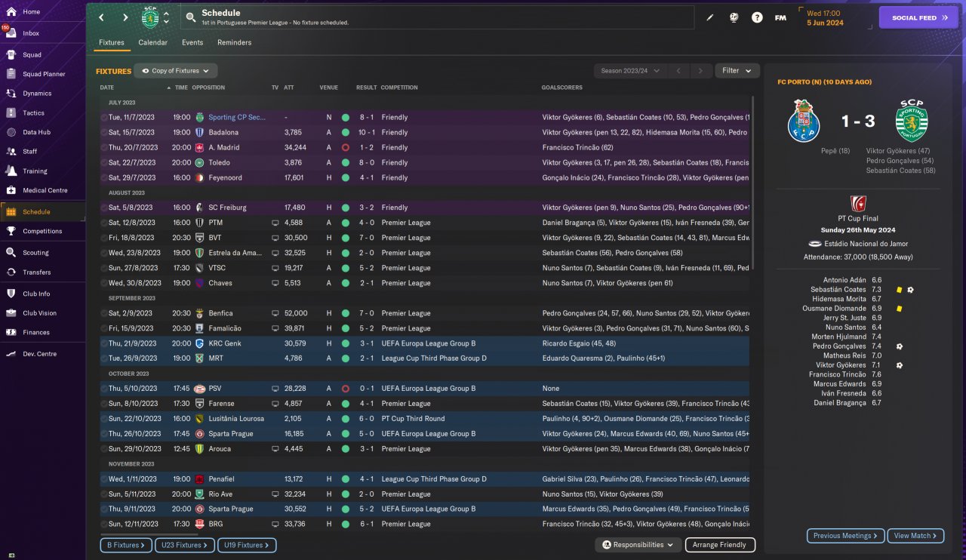
Task: Click the FM menu logo
Action: (x=780, y=17)
